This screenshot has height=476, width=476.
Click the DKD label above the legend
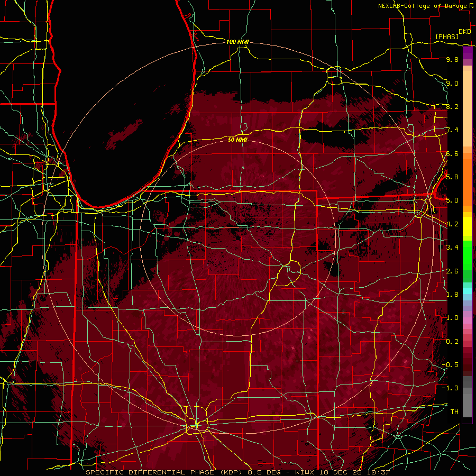point(464,32)
